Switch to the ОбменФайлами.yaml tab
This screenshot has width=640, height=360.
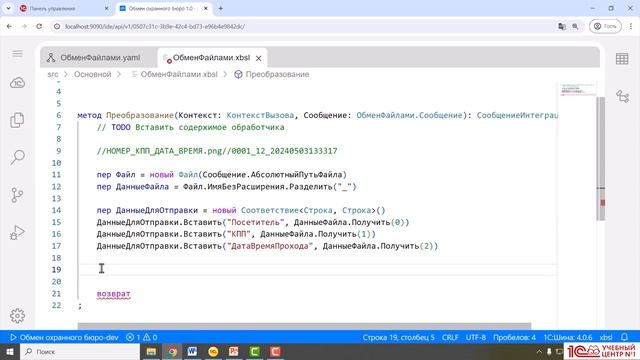click(99, 58)
